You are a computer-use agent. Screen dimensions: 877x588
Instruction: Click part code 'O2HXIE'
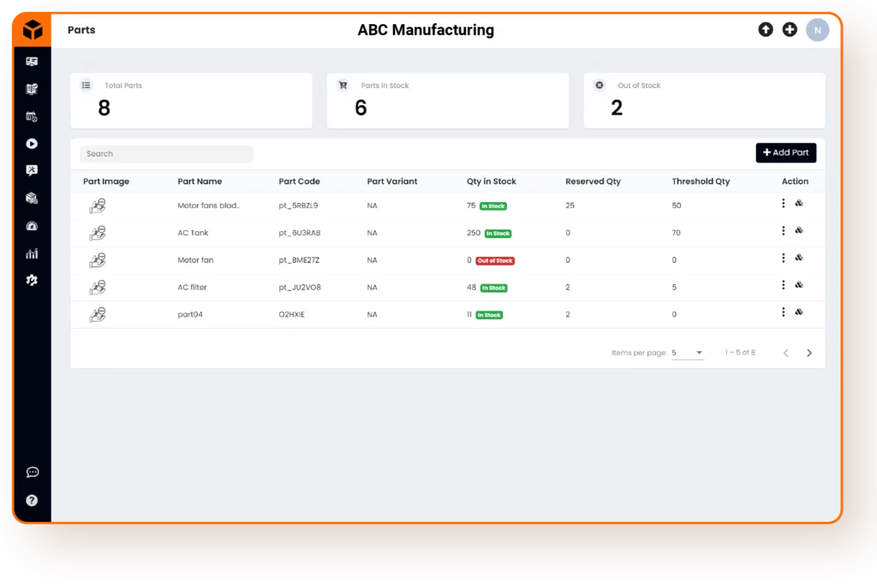pyautogui.click(x=291, y=314)
